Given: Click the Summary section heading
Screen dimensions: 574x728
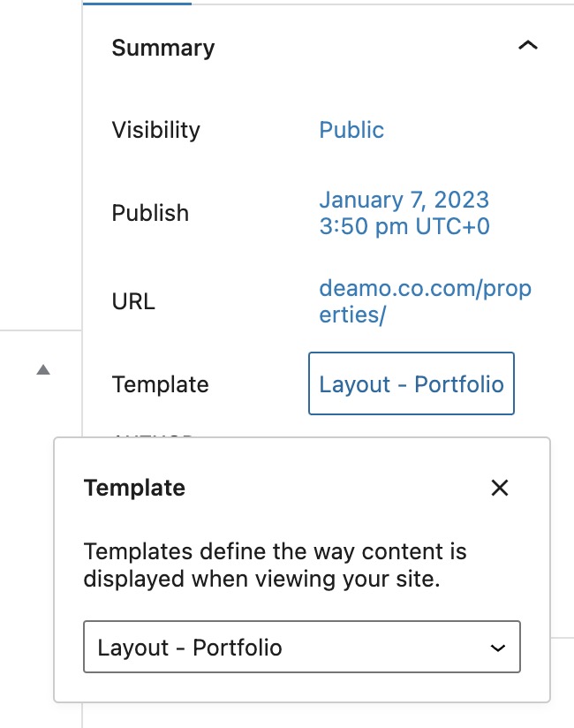Looking at the screenshot, I should coord(163,48).
